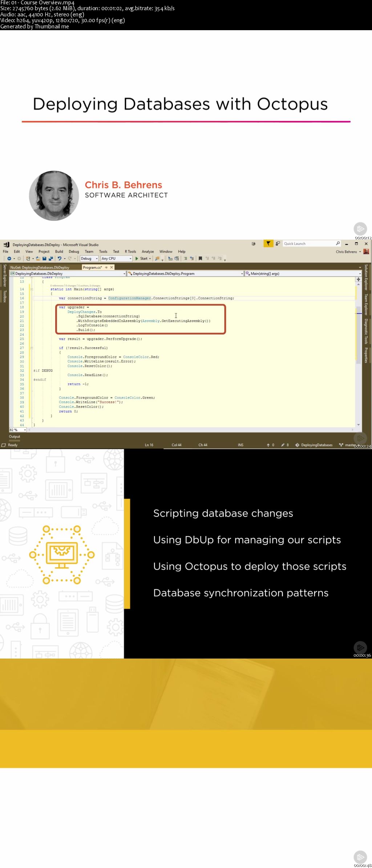Image resolution: width=372 pixels, height=868 pixels.
Task: Click the feedback icon beside Quick Launch
Action: tap(278, 244)
